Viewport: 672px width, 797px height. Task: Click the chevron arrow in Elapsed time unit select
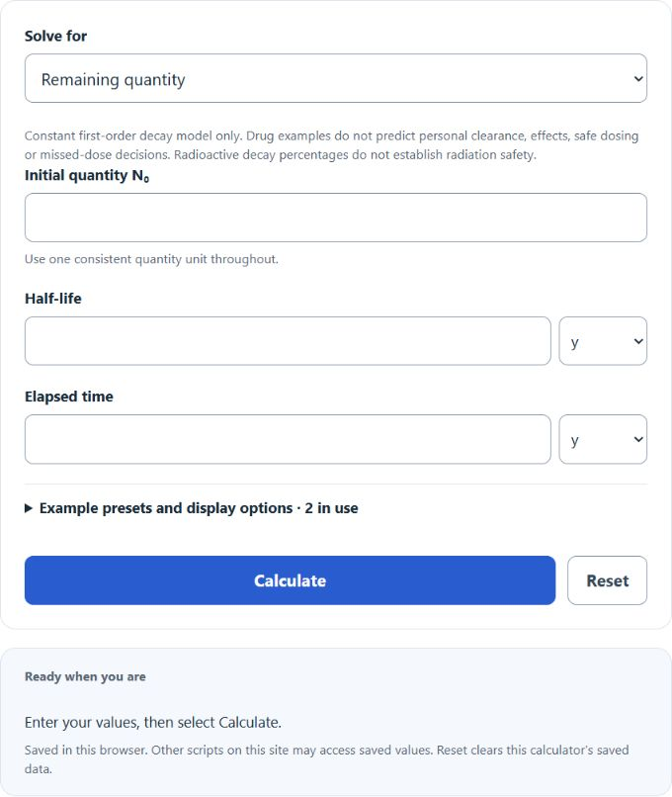coord(638,440)
